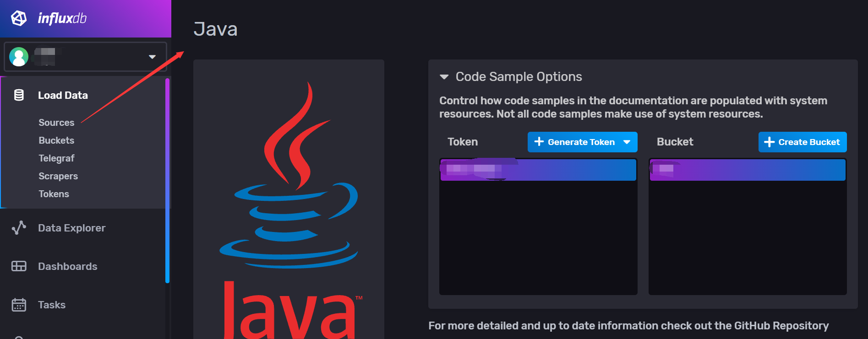
Task: Select the highlighted token in Token list
Action: (538, 170)
